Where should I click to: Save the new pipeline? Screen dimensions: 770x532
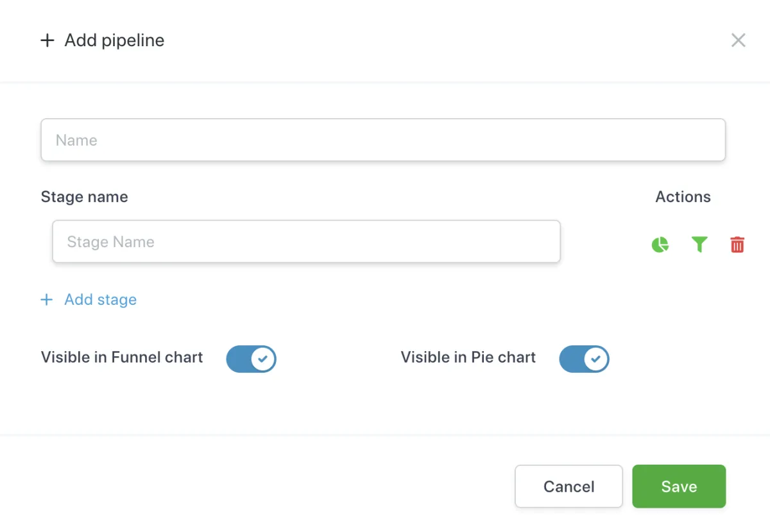(x=679, y=486)
